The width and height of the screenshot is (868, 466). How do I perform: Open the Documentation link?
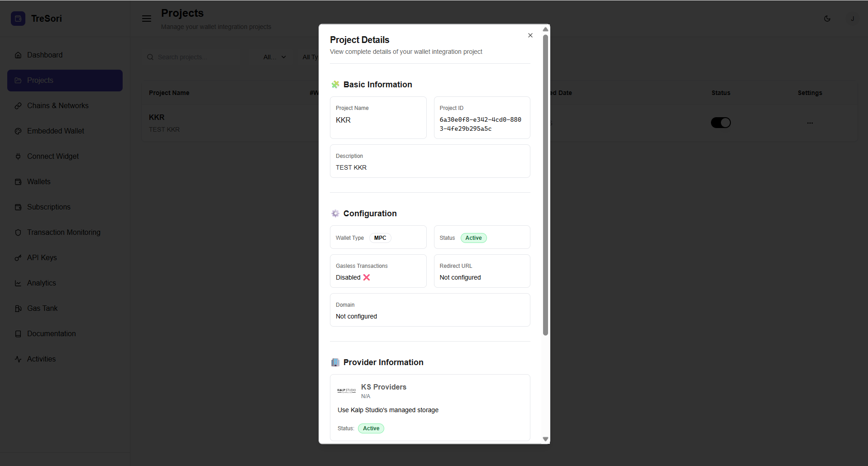point(51,333)
